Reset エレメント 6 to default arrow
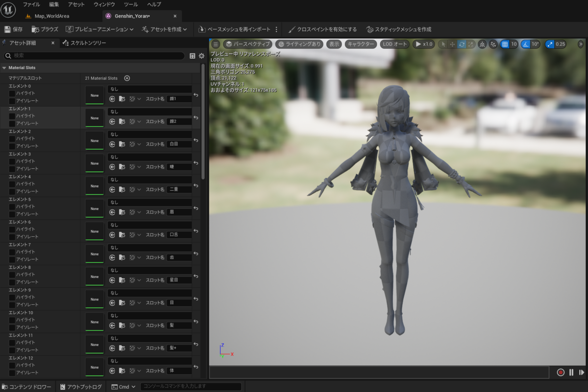 (196, 231)
